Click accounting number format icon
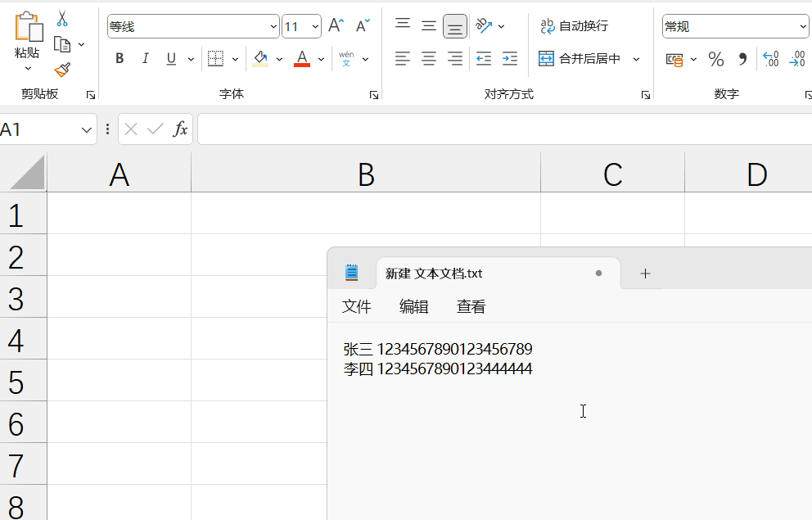812x520 pixels. click(674, 60)
